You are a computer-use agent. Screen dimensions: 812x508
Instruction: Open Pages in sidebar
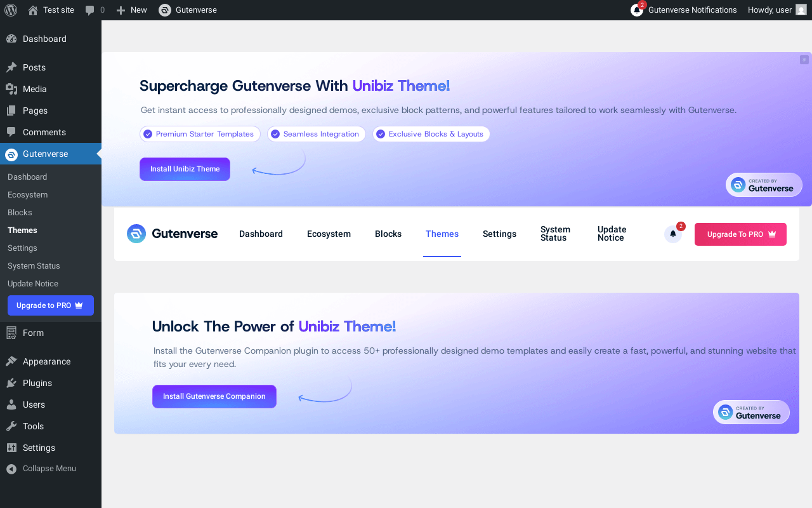(x=51, y=110)
